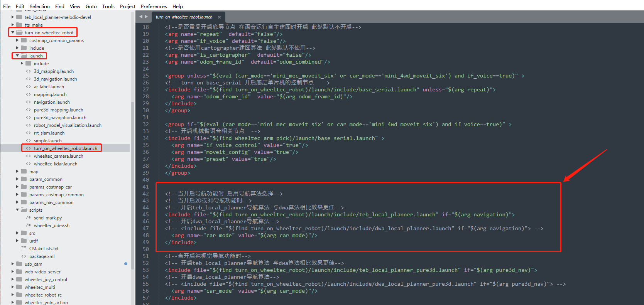
Task: Open the Preferences menu
Action: click(x=154, y=6)
